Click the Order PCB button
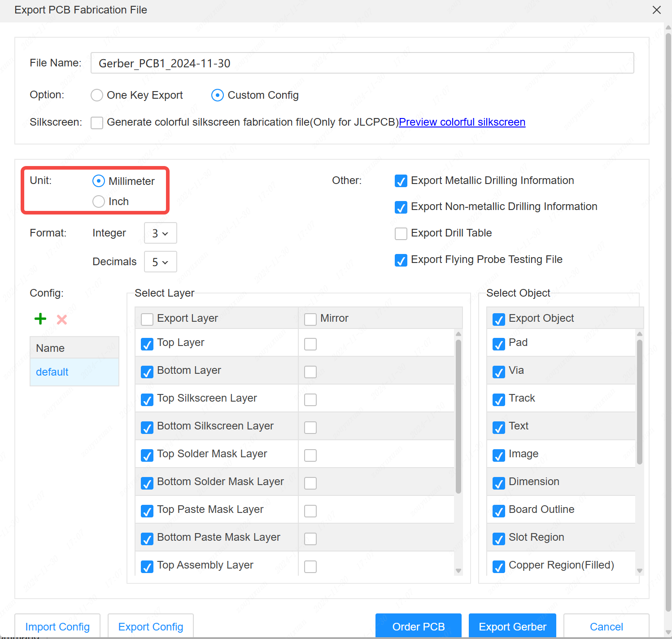672x639 pixels. 418,626
